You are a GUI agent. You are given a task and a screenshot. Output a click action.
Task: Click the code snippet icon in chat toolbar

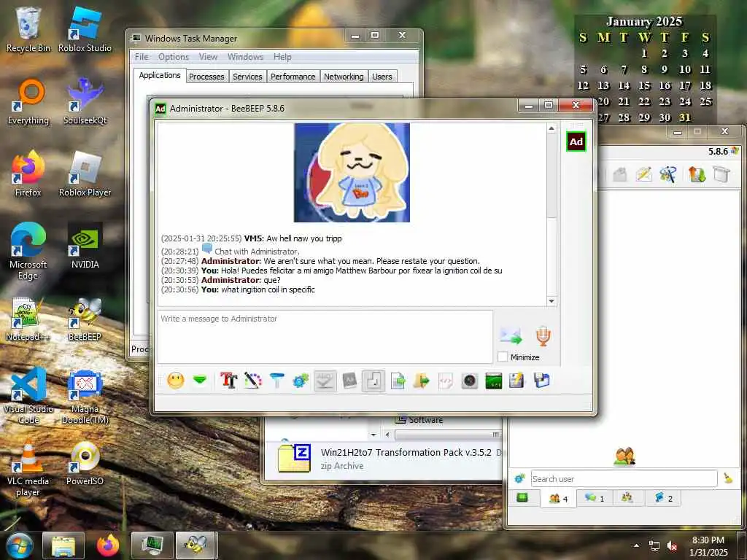446,381
